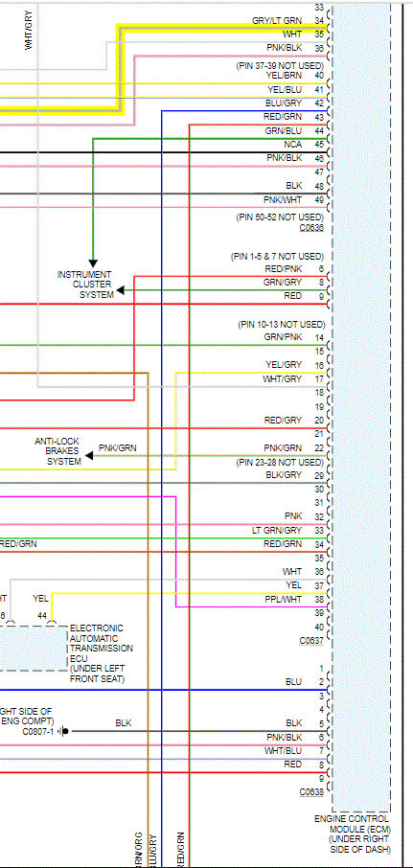Click the PNK/GRN label near Anti-Lock arrow
Image resolution: width=413 pixels, height=868 pixels.
pos(117,447)
